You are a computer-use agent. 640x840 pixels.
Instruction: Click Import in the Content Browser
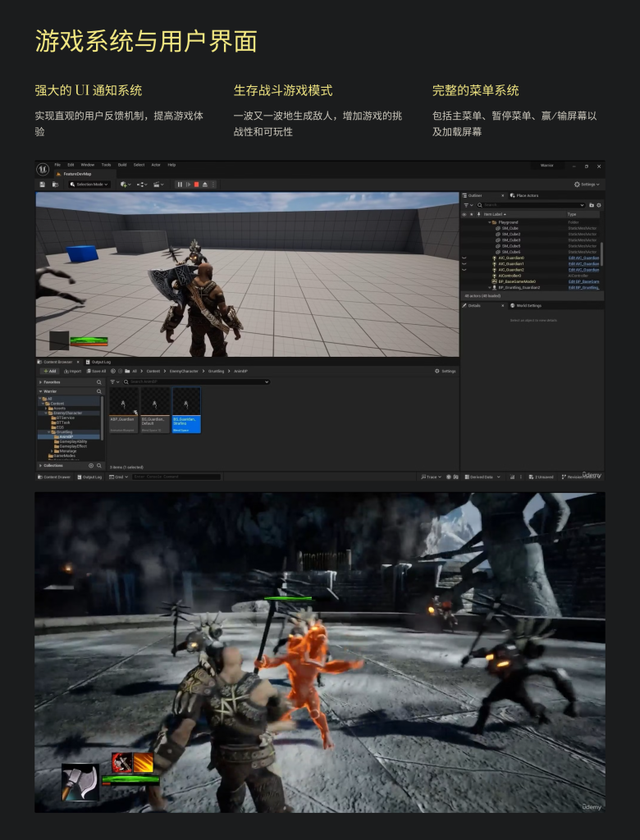(72, 372)
